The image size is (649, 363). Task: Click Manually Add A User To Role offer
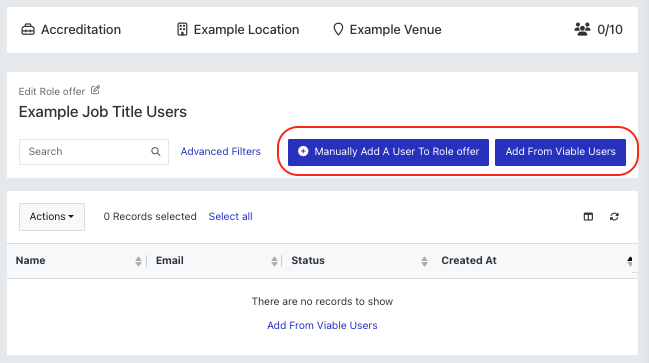tap(388, 152)
